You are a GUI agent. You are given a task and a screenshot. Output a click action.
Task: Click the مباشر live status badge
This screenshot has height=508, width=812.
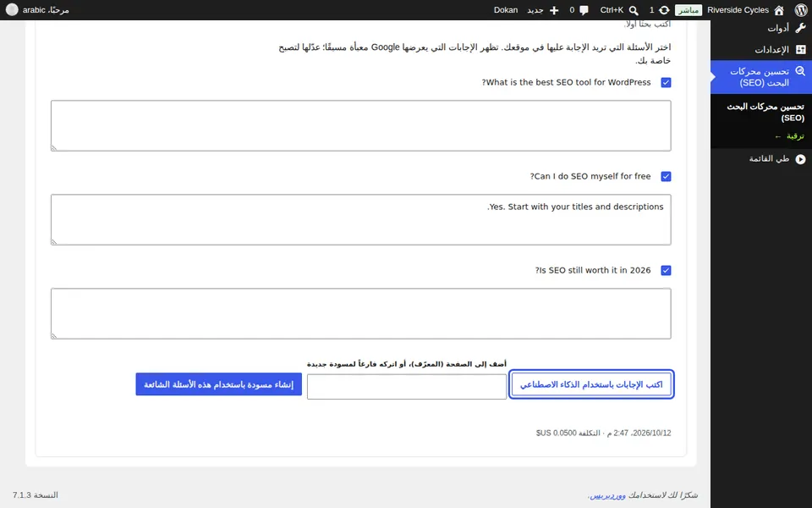click(689, 10)
